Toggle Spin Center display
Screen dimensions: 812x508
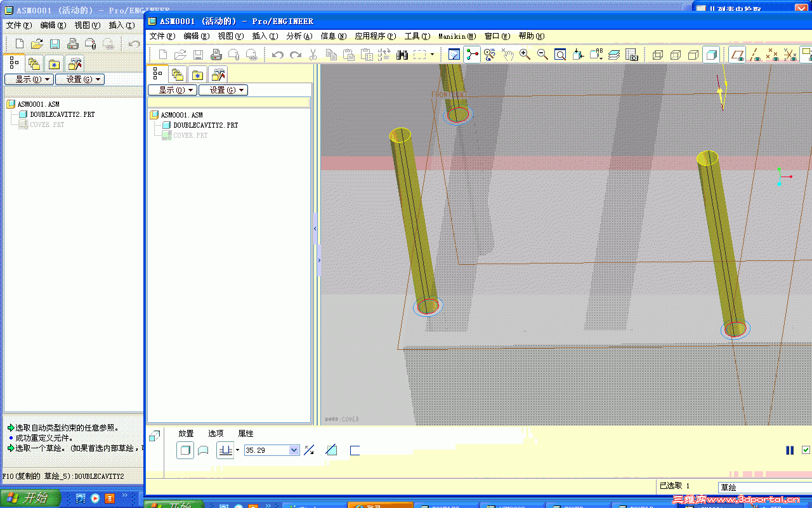[x=472, y=55]
